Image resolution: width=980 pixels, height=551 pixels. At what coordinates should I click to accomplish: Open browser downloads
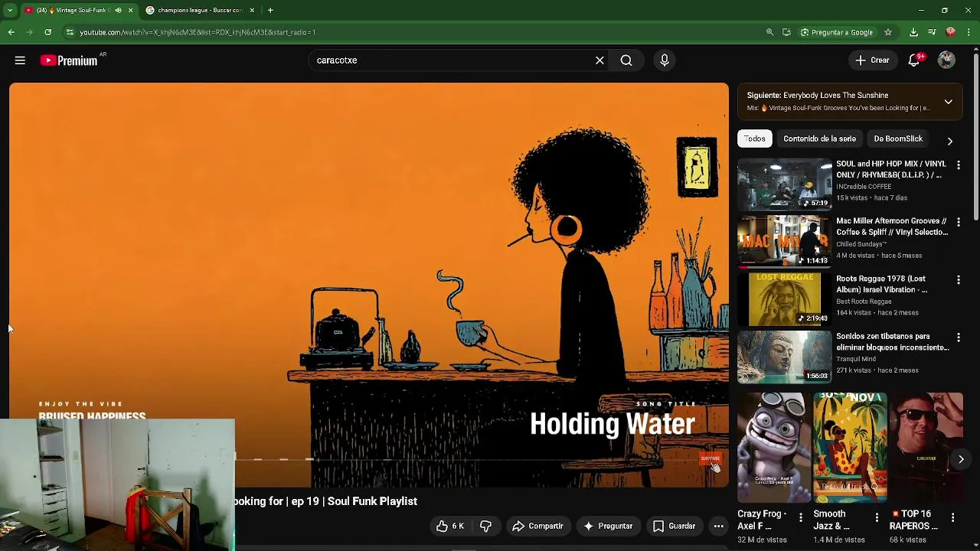(913, 32)
